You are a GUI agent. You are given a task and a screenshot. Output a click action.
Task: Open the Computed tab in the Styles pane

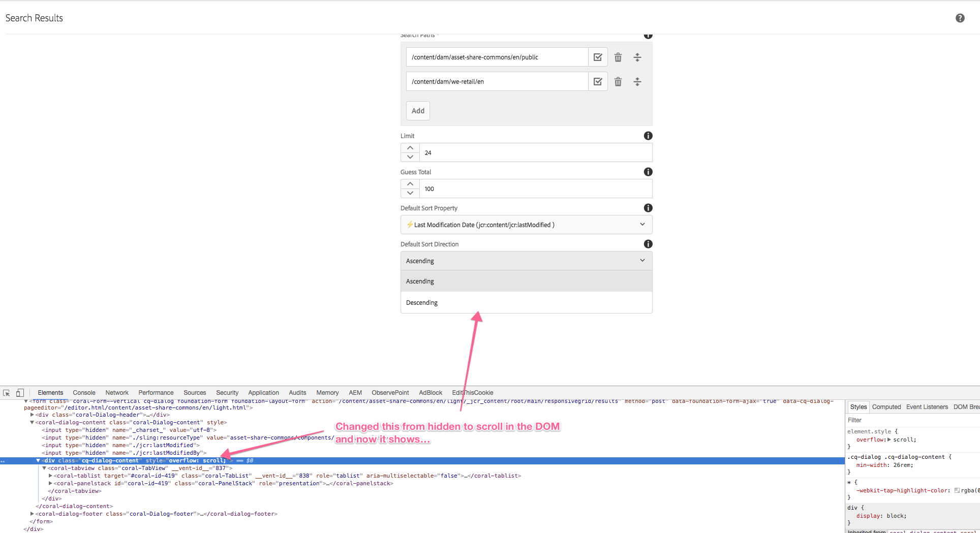coord(886,406)
